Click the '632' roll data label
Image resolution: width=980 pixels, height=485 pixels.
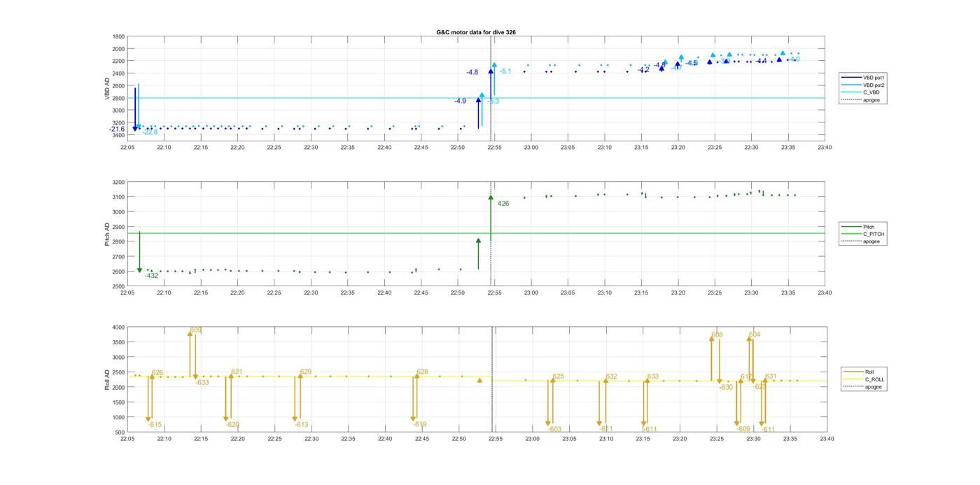tap(612, 377)
